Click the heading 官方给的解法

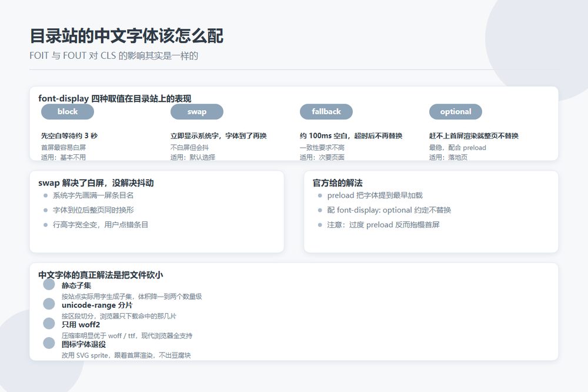coord(338,183)
